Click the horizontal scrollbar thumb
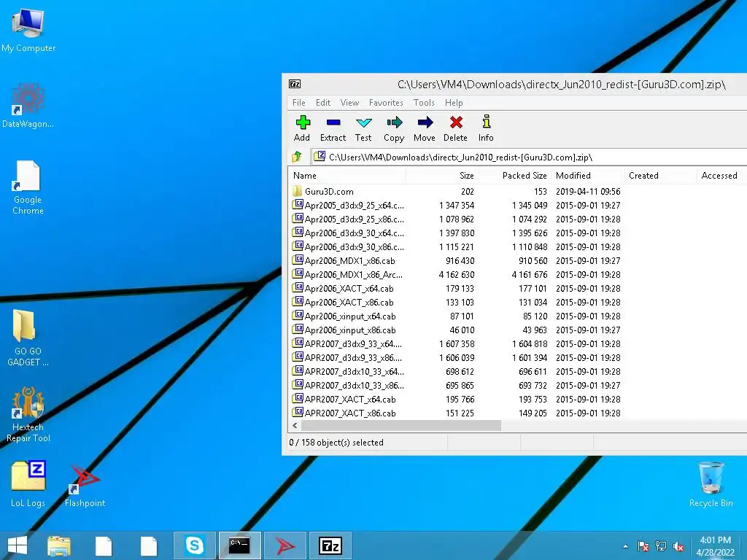 401,425
